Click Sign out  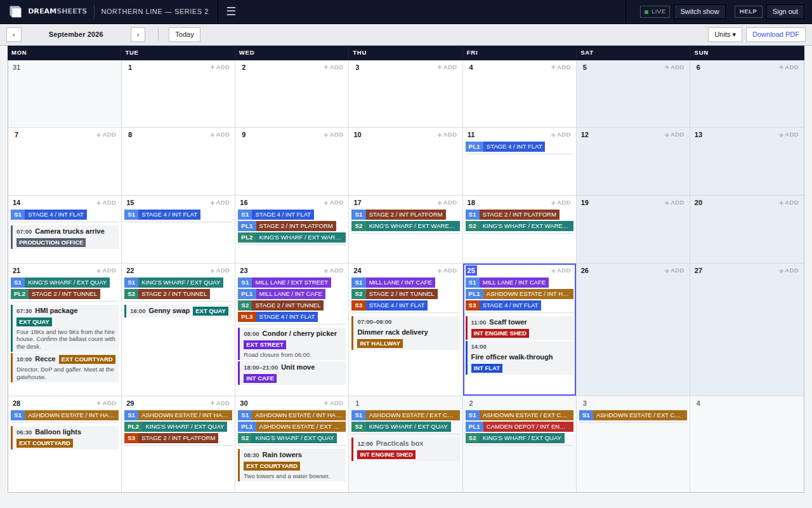point(785,11)
